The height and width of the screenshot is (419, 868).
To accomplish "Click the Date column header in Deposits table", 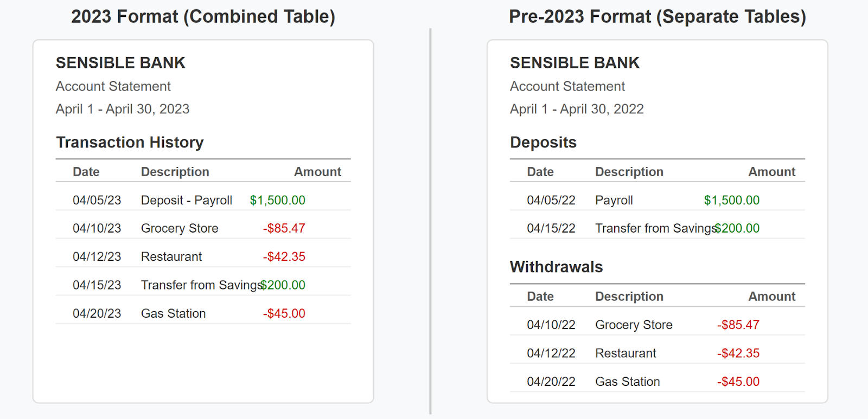I will tap(540, 172).
